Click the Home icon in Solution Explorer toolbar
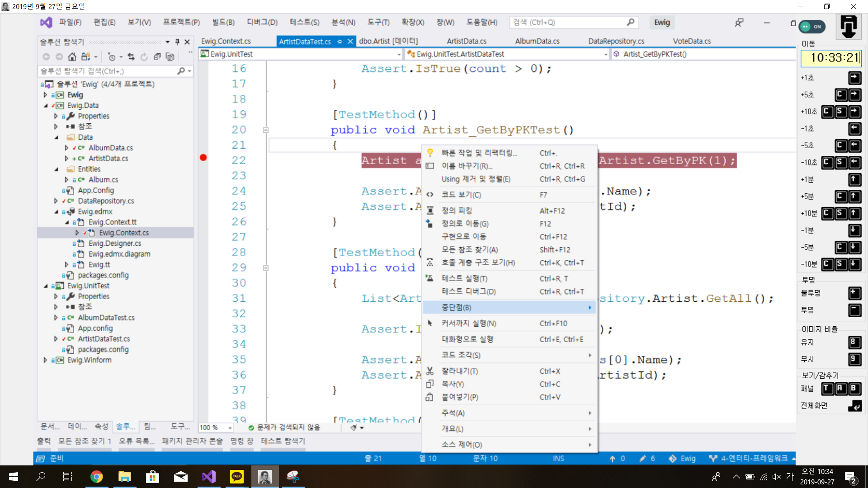Screen dimensions: 868x488 (72, 57)
